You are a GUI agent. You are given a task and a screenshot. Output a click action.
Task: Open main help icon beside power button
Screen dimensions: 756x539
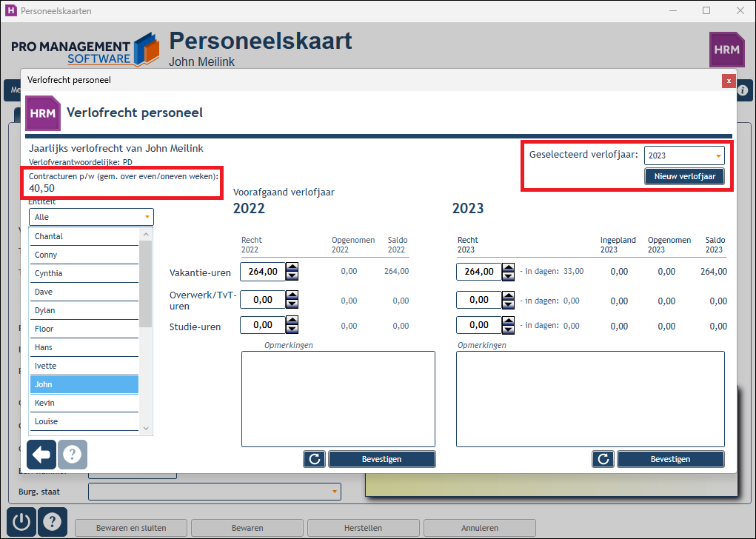(52, 522)
